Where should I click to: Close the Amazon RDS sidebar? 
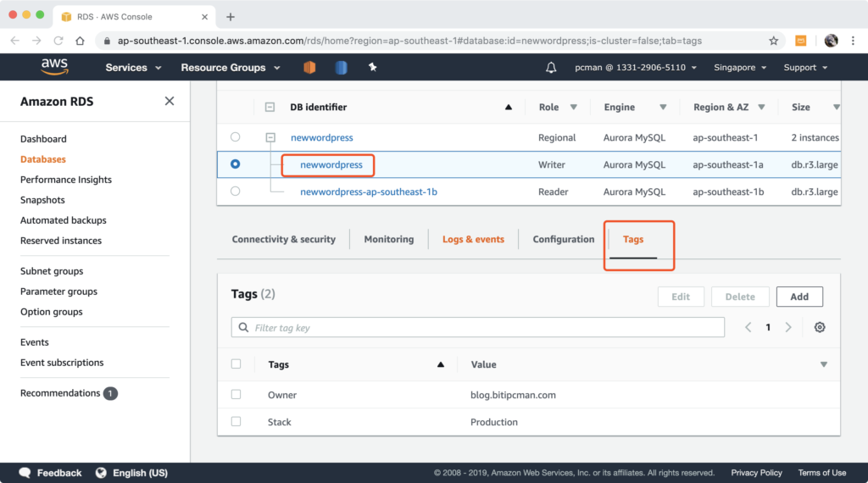pyautogui.click(x=170, y=101)
